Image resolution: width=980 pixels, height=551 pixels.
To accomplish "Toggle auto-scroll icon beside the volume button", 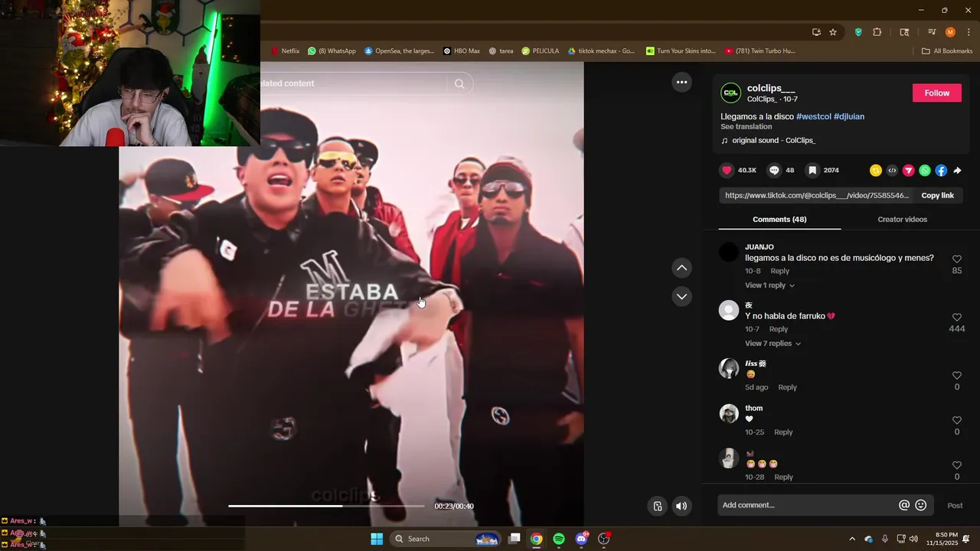I will coord(658,506).
